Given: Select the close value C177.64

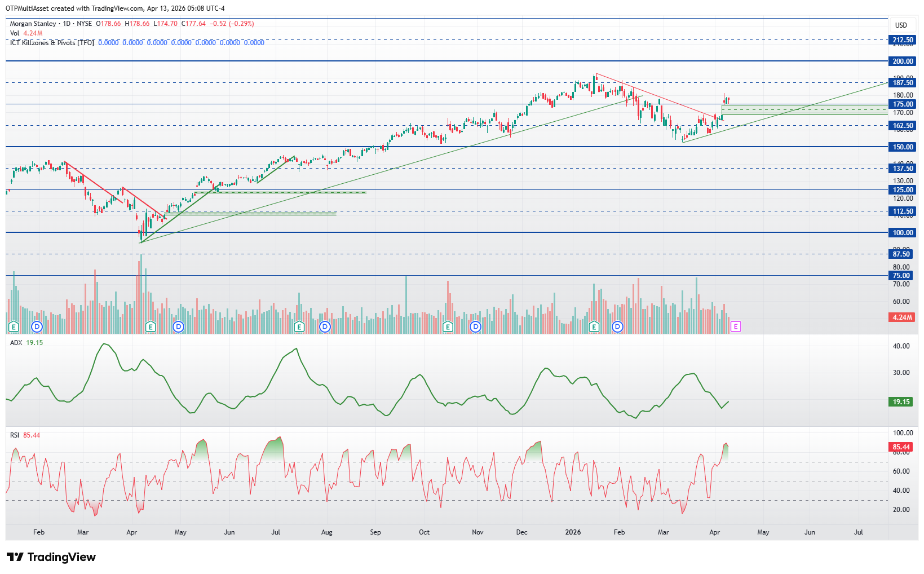Looking at the screenshot, I should tap(193, 24).
